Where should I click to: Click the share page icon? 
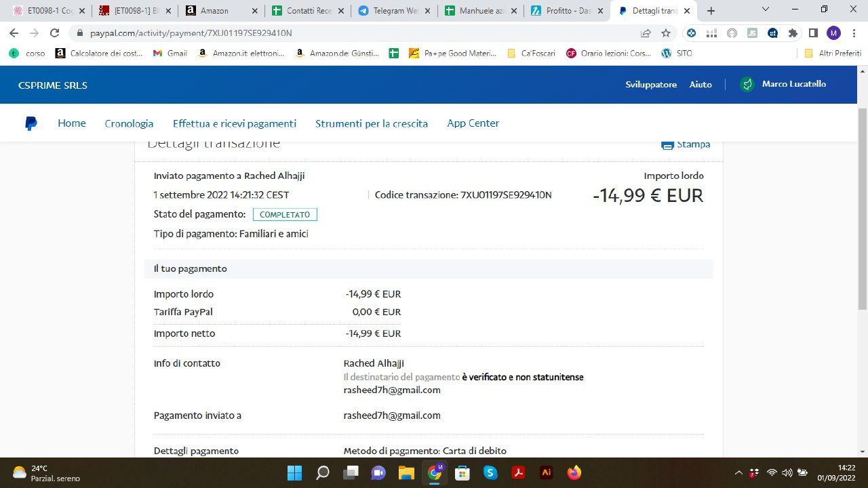pyautogui.click(x=646, y=33)
